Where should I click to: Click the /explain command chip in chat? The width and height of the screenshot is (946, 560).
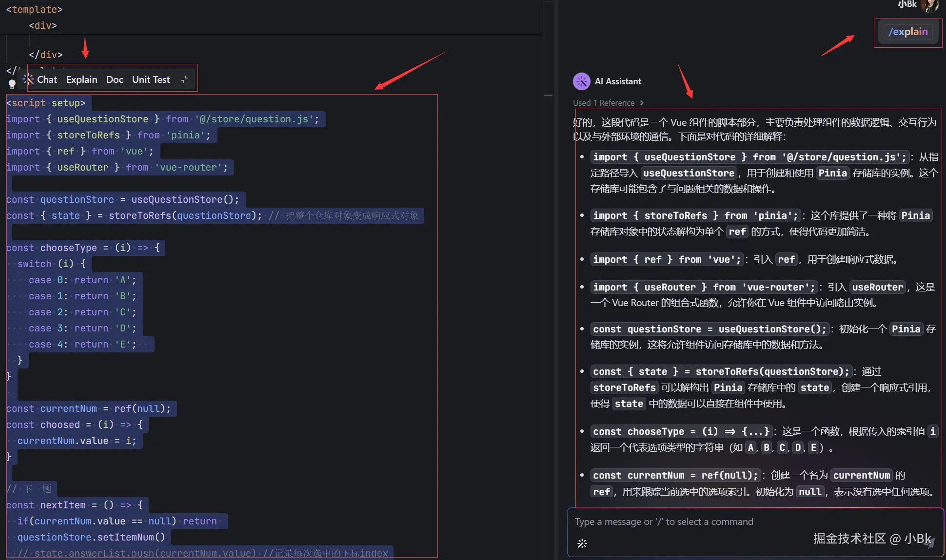(908, 32)
